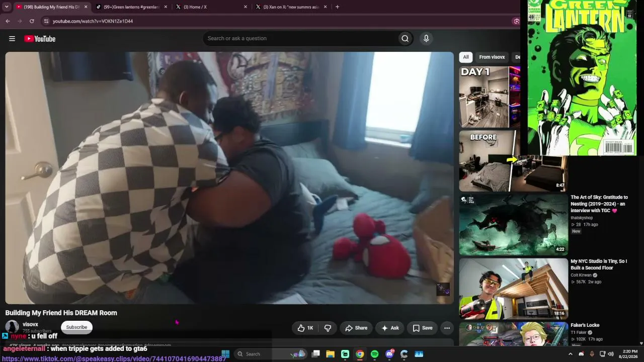Image resolution: width=644 pixels, height=362 pixels.
Task: Switch to the Building My Friend YouTube tab
Action: (52, 7)
